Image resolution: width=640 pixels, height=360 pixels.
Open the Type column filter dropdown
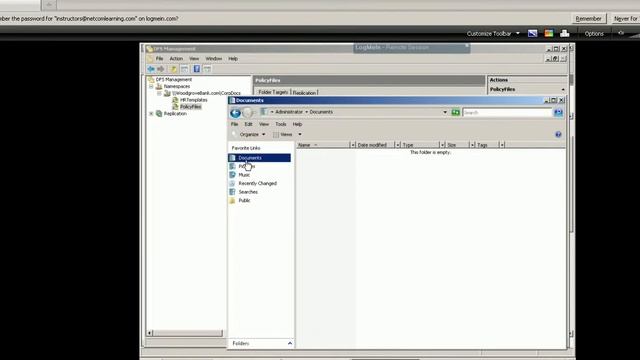coord(442,145)
